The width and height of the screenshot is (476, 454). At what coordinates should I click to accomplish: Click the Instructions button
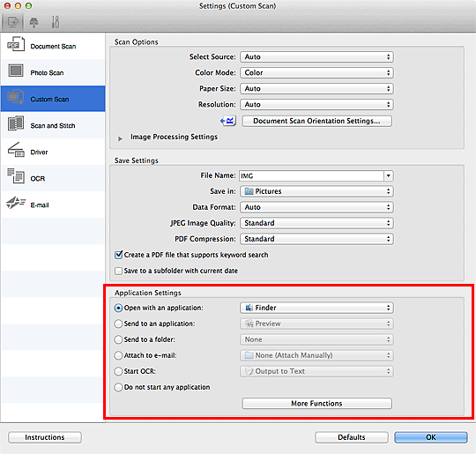45,437
